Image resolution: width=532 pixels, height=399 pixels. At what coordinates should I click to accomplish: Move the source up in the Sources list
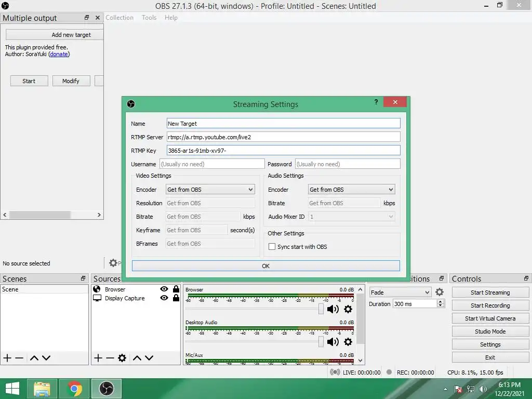point(137,357)
